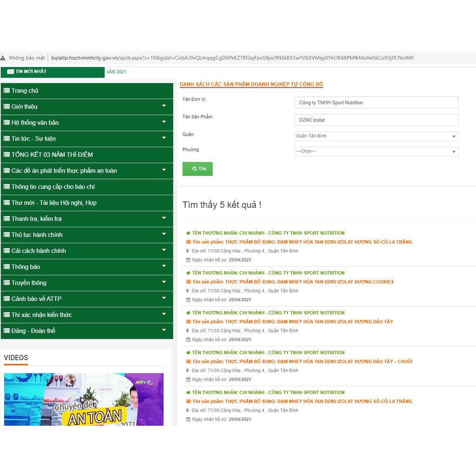Click the list icon next to Thông báo

tap(7, 267)
